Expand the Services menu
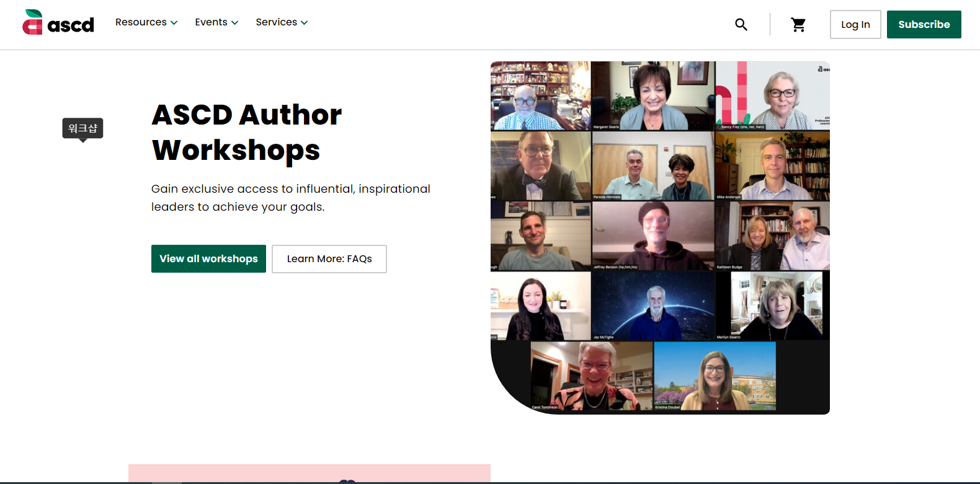 click(282, 22)
